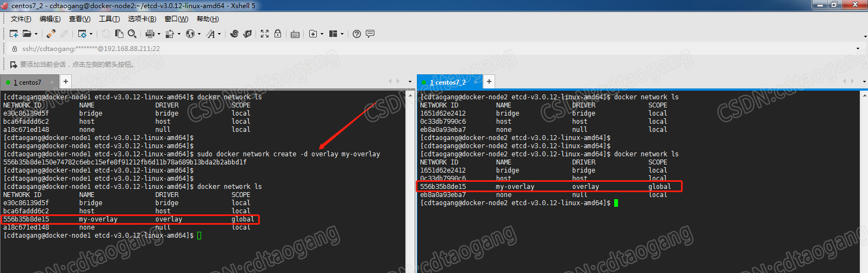Expand the file transfer dropdown arrow
The width and height of the screenshot is (868, 273).
click(179, 34)
